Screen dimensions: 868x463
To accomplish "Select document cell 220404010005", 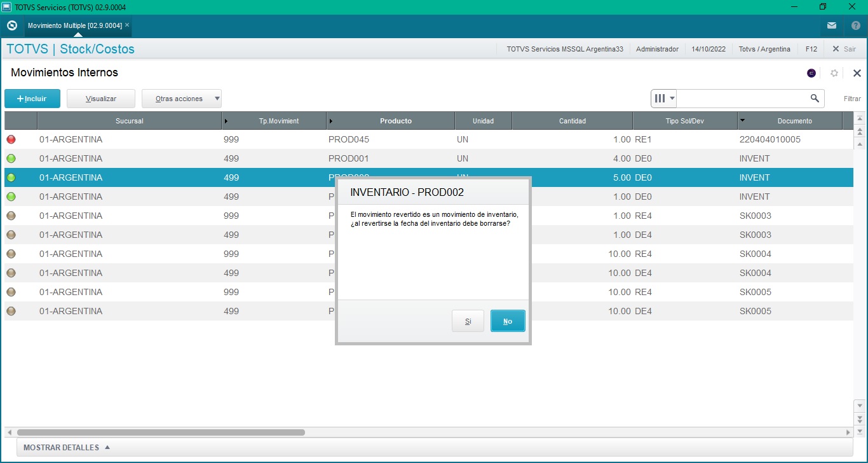I will pyautogui.click(x=770, y=139).
